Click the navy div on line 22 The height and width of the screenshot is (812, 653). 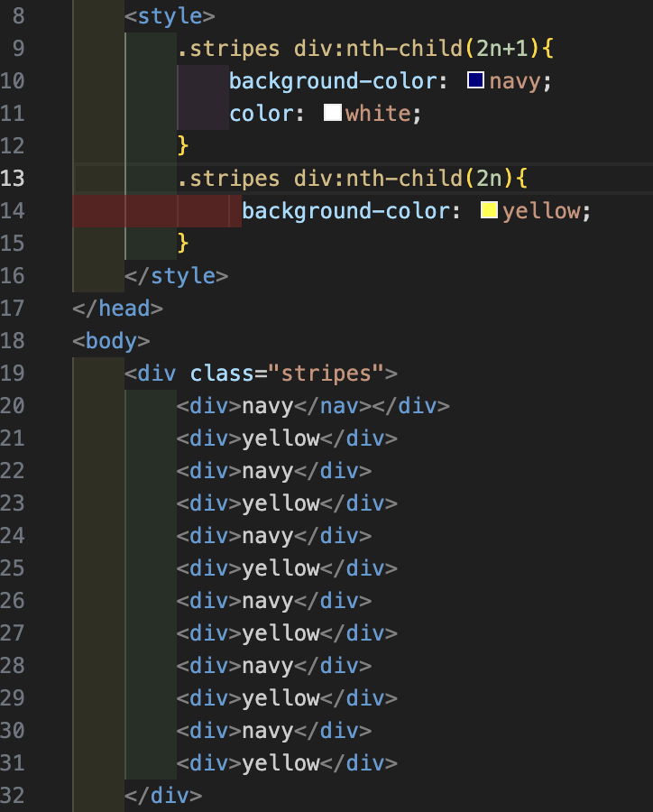[274, 471]
